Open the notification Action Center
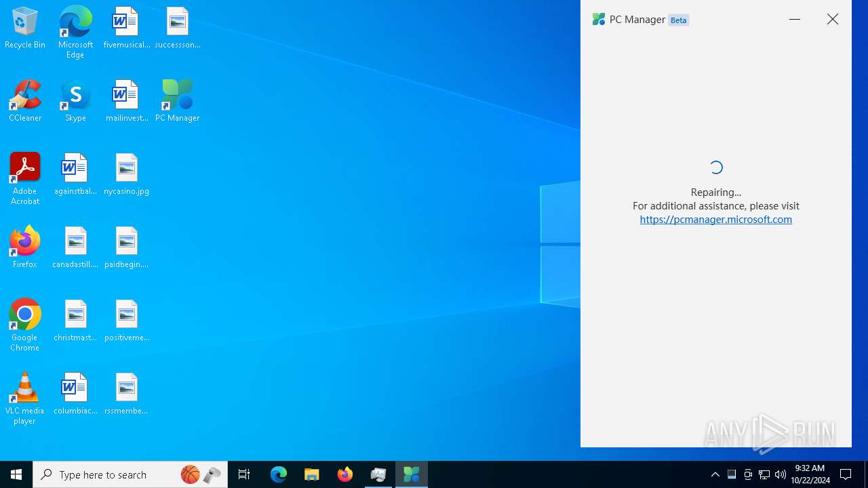 click(x=846, y=474)
